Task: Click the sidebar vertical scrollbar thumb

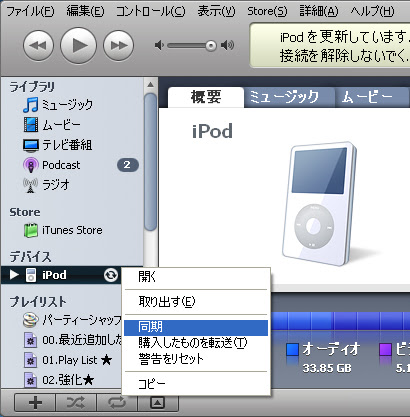Action: [x=151, y=162]
